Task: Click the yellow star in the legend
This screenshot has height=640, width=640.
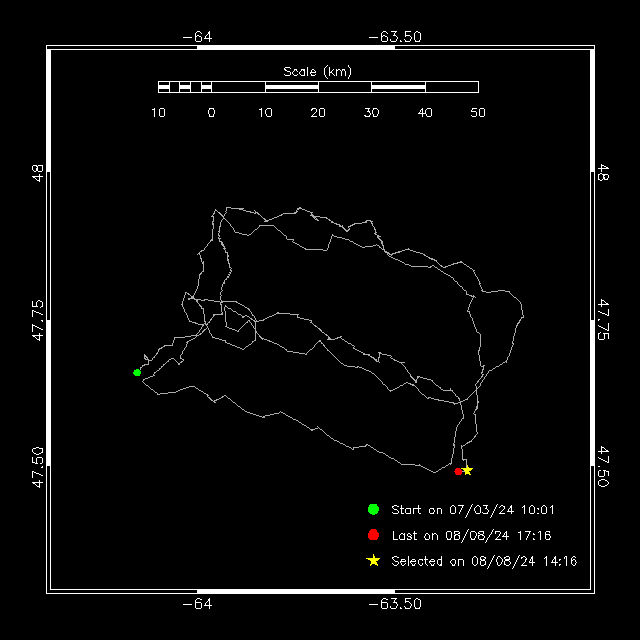Action: click(x=373, y=561)
